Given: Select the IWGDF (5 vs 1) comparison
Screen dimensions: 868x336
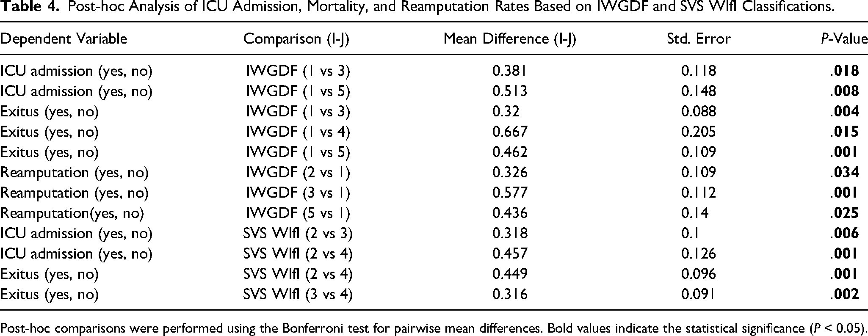Looking at the screenshot, I should [298, 213].
